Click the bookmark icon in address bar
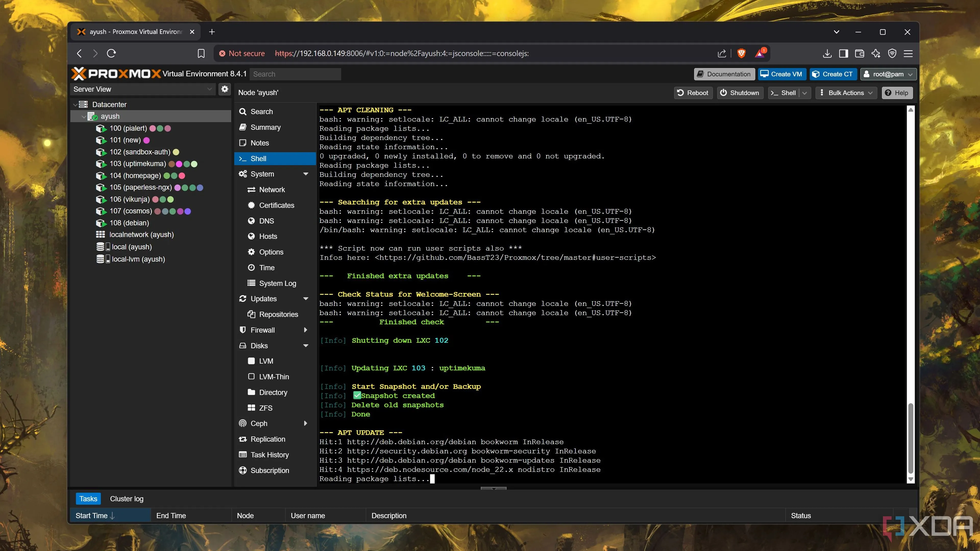The width and height of the screenshot is (980, 551). tap(201, 54)
